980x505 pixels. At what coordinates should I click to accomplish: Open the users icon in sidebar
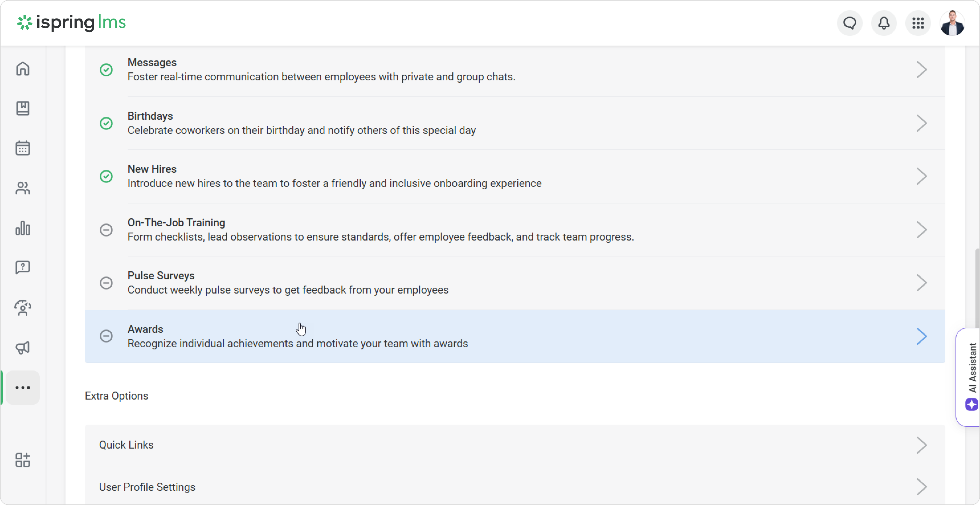coord(23,188)
